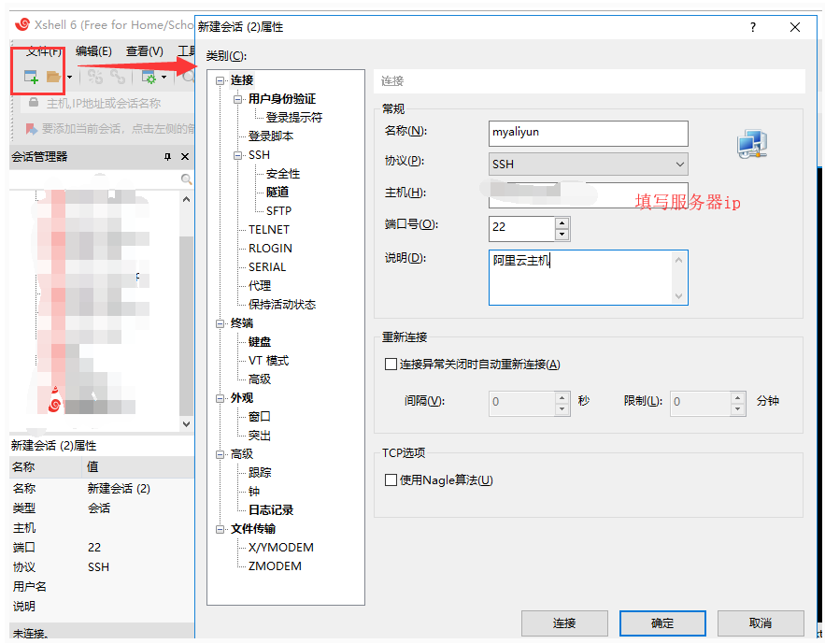Click the new session icon in toolbar
Image resolution: width=825 pixels, height=644 pixels.
31,77
